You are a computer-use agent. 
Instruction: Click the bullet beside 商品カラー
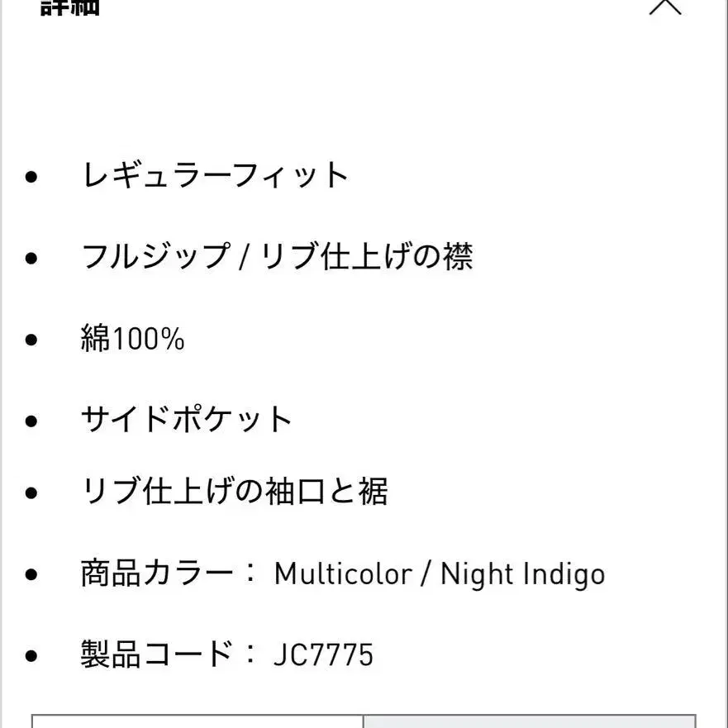point(31,574)
